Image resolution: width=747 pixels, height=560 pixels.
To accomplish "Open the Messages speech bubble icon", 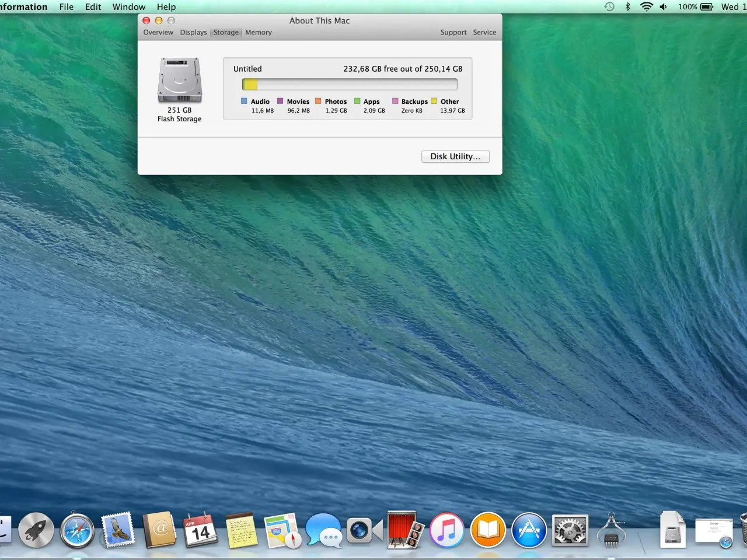I will 323,530.
